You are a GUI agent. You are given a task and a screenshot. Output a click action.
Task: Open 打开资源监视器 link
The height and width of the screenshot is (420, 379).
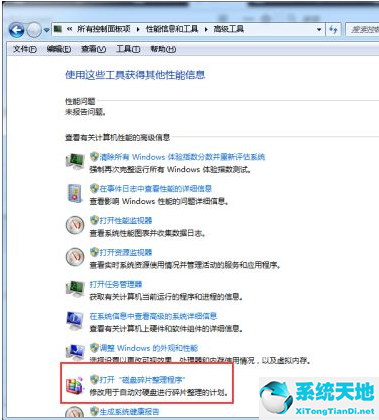[126, 253]
